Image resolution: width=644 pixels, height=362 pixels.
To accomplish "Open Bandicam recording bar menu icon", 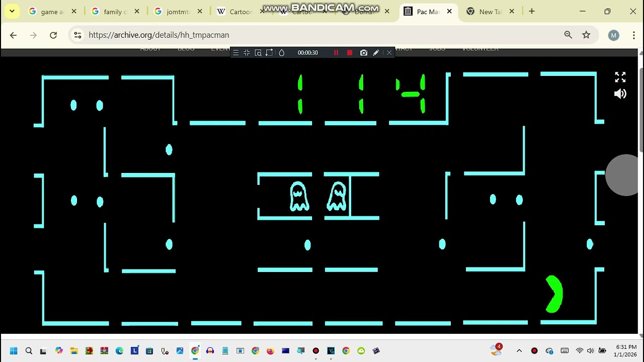I will point(235,53).
